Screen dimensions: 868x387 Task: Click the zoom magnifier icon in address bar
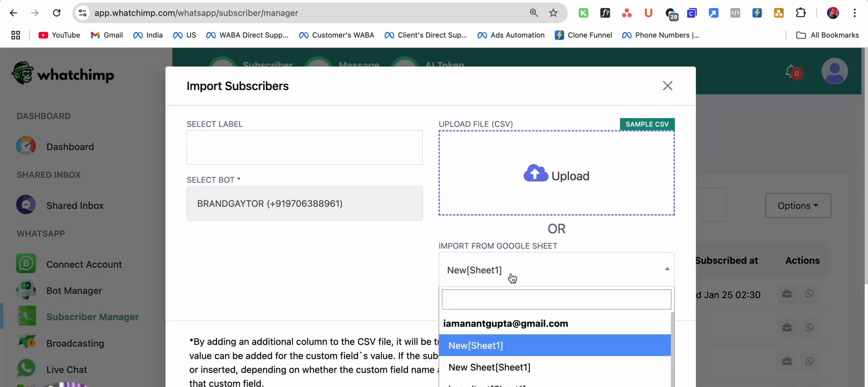(x=533, y=13)
